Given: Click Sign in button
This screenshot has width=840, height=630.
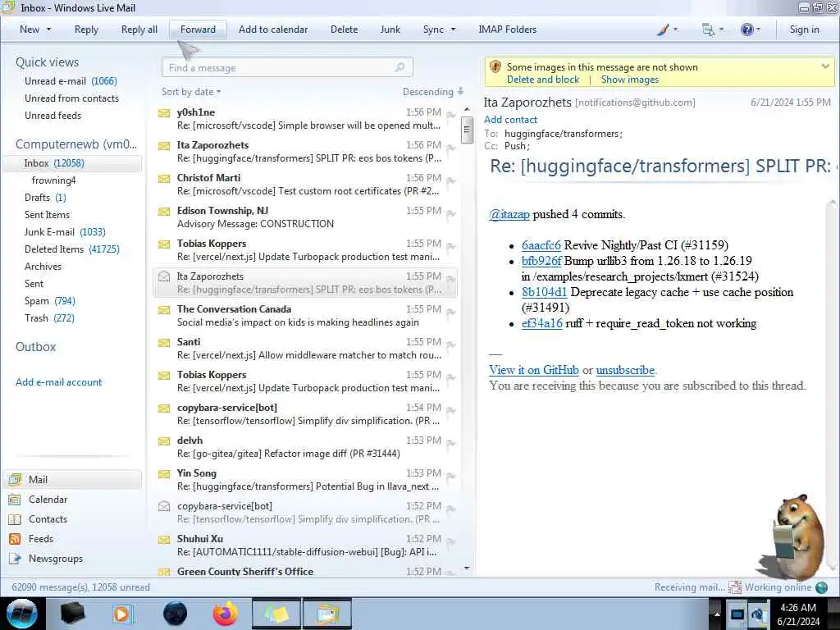Looking at the screenshot, I should tap(804, 30).
